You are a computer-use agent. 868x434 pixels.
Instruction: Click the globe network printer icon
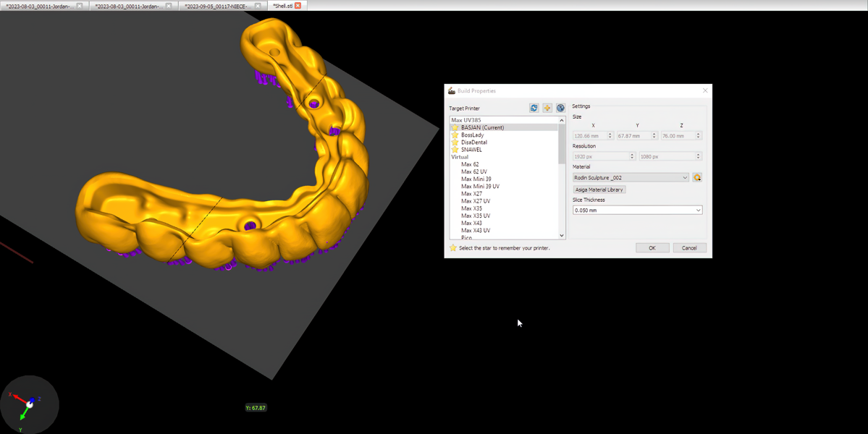tap(560, 108)
